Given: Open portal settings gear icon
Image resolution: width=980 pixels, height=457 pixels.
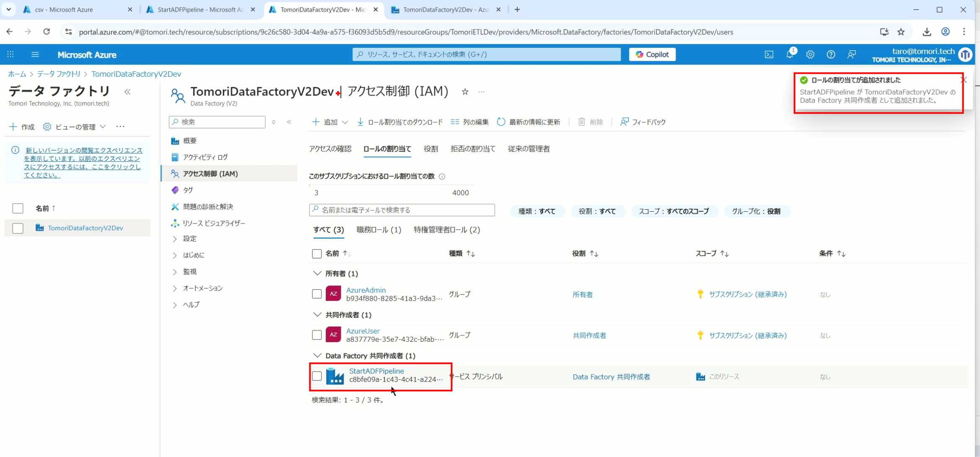Looking at the screenshot, I should (x=810, y=55).
